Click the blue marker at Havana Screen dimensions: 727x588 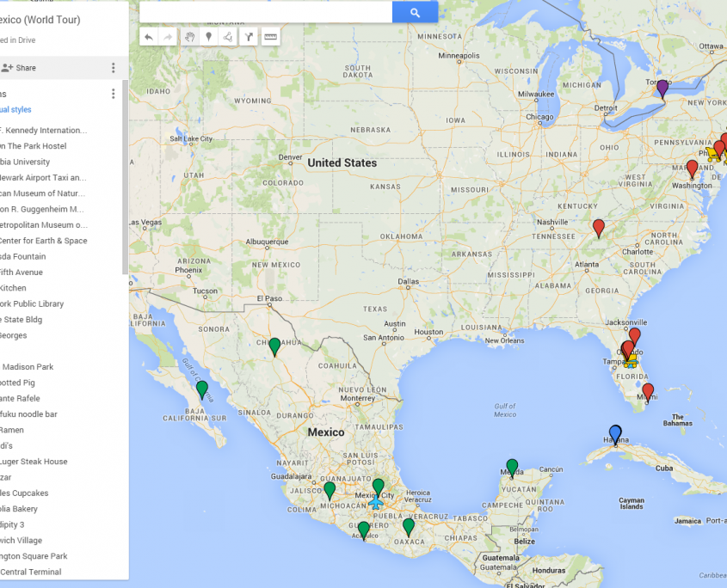[x=615, y=432]
